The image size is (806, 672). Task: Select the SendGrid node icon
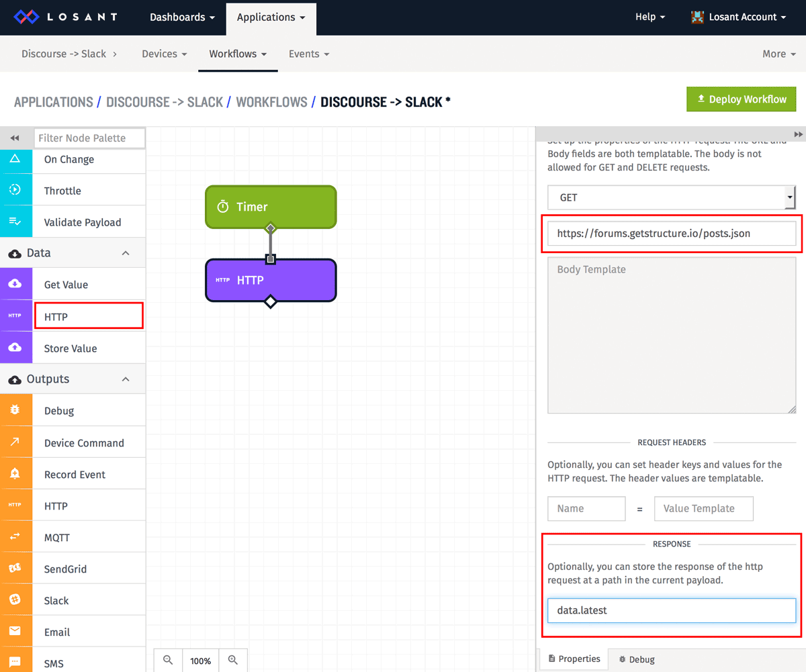[15, 568]
